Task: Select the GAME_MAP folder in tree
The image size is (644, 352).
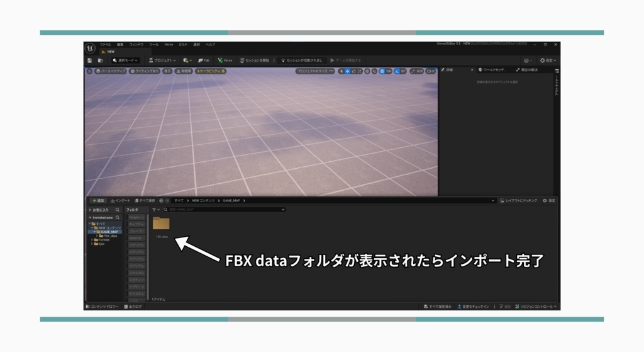Action: pos(109,232)
